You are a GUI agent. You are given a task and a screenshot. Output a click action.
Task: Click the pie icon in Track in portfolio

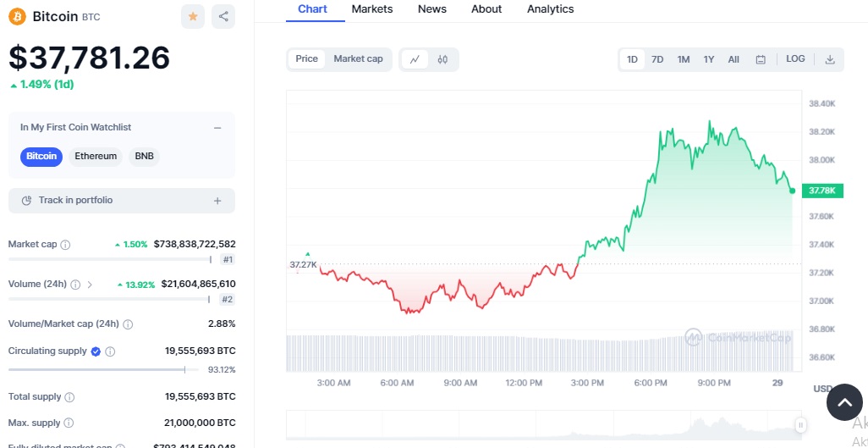26,201
